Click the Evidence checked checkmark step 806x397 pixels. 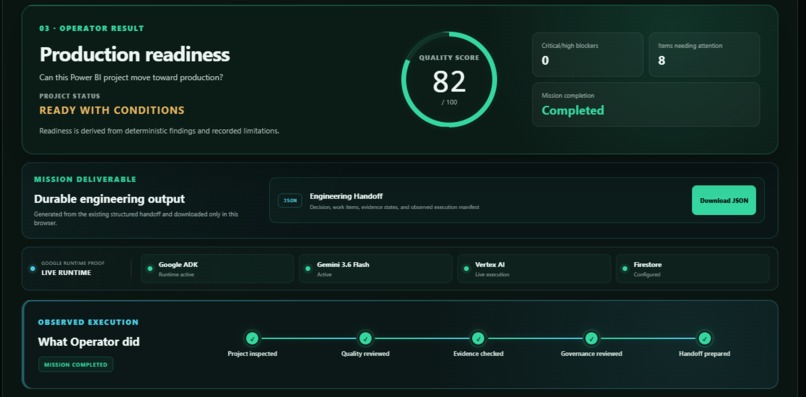click(x=478, y=338)
